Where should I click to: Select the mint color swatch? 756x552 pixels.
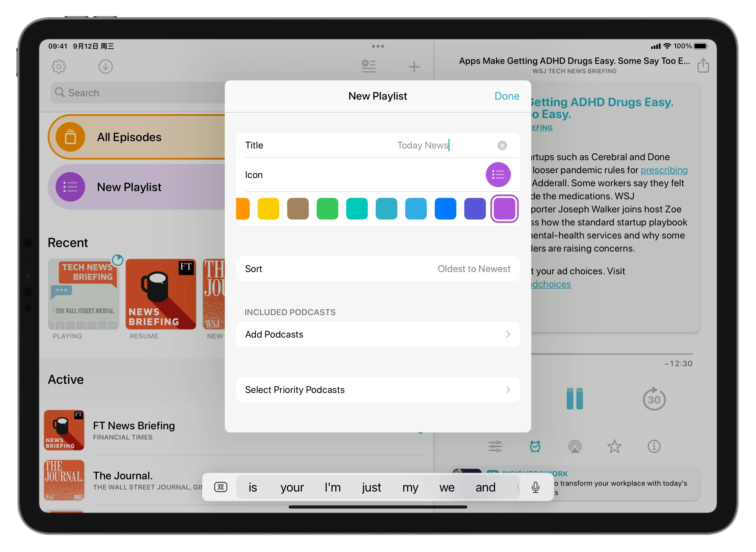click(x=357, y=209)
